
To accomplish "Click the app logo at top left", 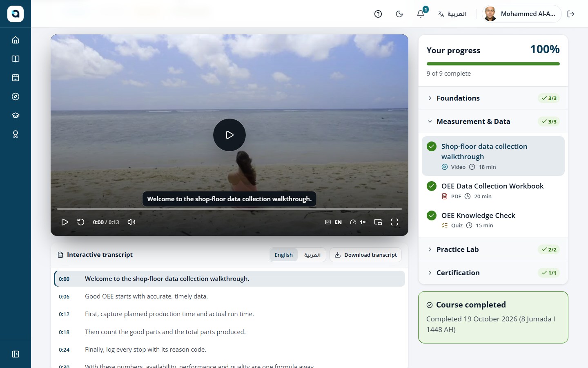I will pos(16,14).
